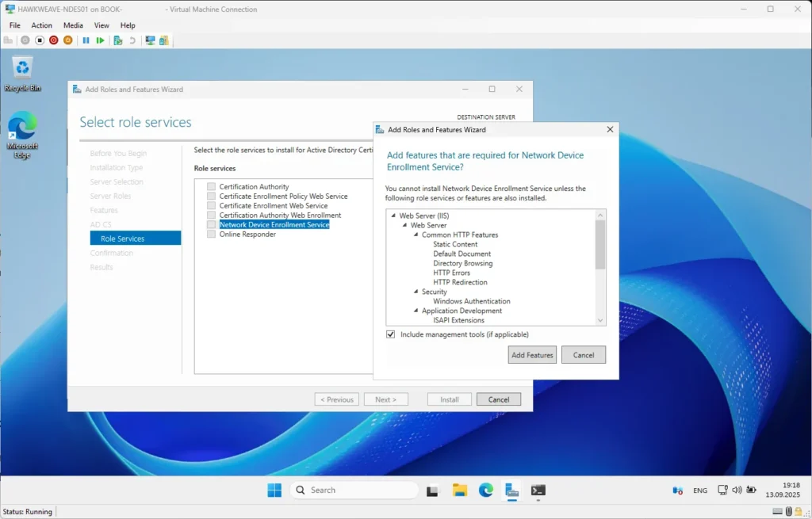Check the Certification Authority role service
This screenshot has width=812, height=519.
pyautogui.click(x=211, y=187)
